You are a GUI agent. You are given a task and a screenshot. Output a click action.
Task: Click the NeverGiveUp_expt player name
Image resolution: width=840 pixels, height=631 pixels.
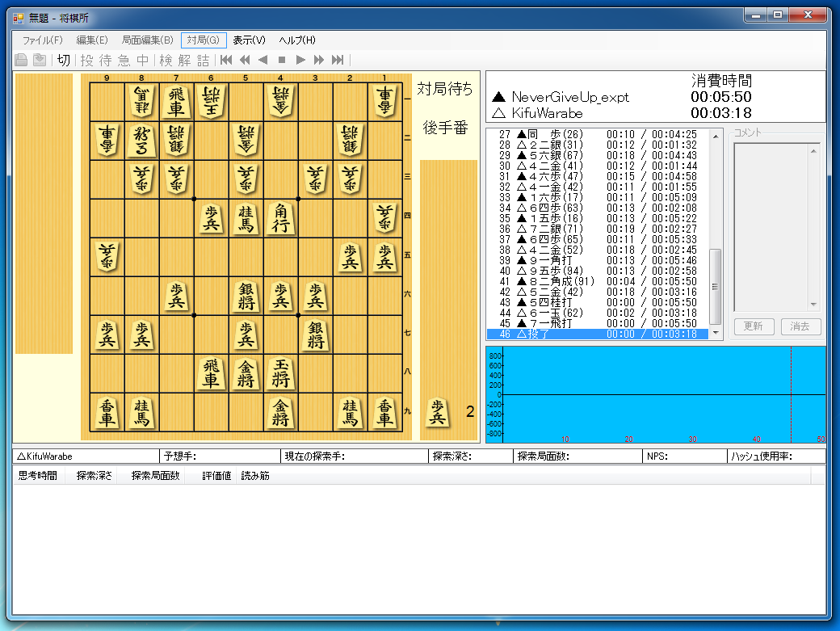pyautogui.click(x=570, y=97)
